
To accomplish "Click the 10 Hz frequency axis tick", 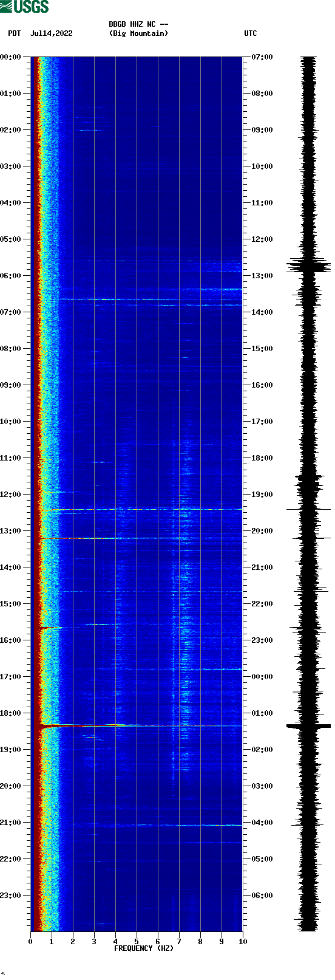I will (x=243, y=942).
